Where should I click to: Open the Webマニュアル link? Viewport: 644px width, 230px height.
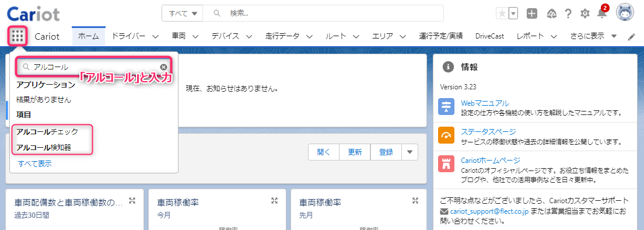pos(485,103)
